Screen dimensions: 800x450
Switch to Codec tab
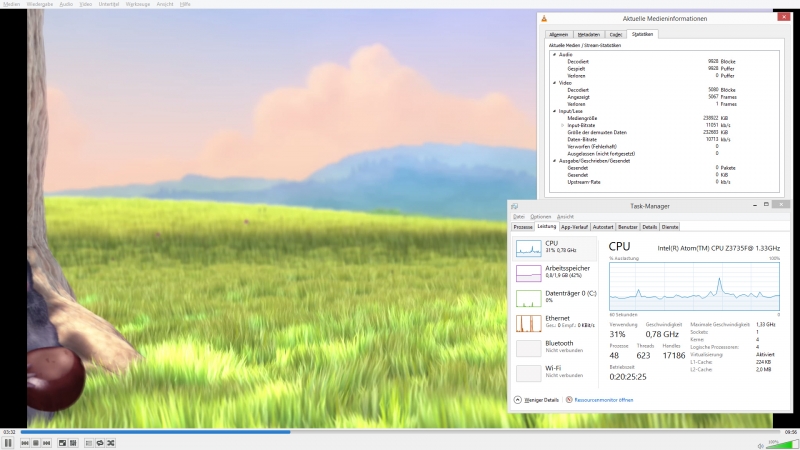coord(616,35)
